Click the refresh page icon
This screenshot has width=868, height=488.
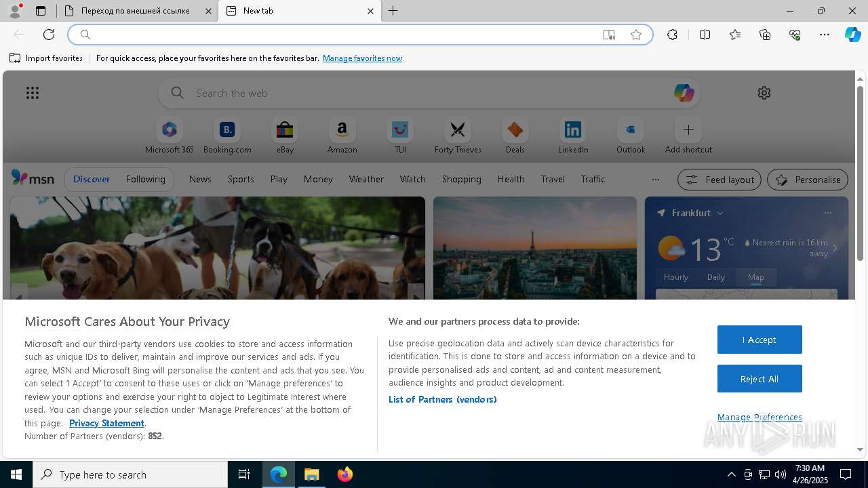point(49,35)
